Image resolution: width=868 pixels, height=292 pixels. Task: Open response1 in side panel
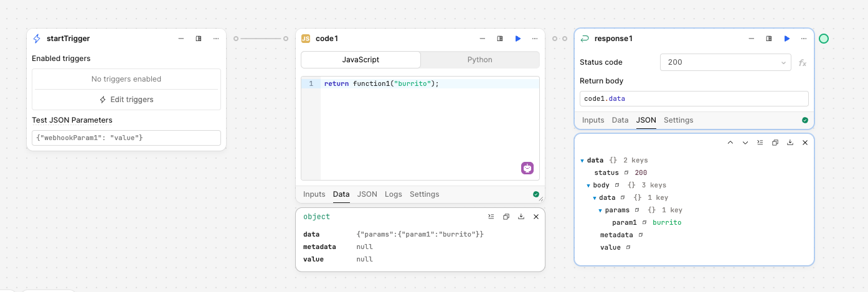click(x=769, y=39)
